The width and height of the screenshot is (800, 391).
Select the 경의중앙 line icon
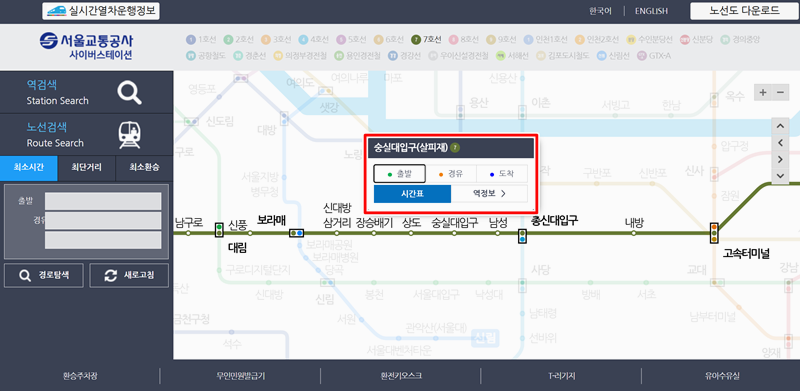pyautogui.click(x=725, y=39)
